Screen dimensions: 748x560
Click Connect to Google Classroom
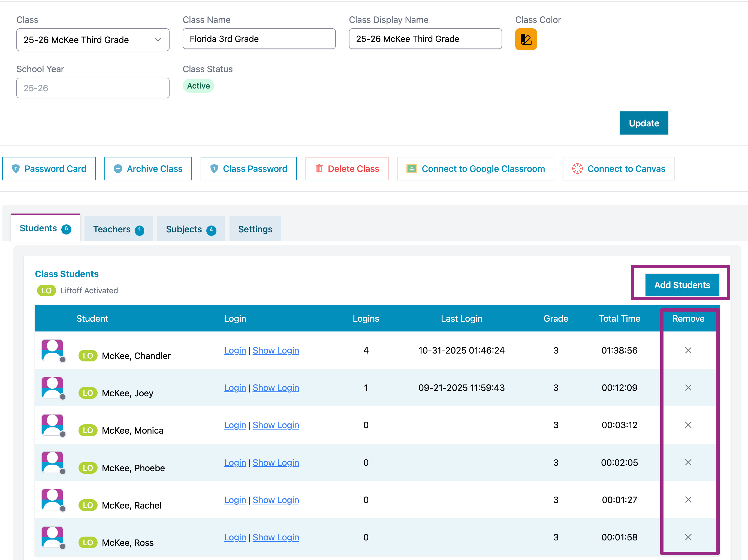pos(475,169)
